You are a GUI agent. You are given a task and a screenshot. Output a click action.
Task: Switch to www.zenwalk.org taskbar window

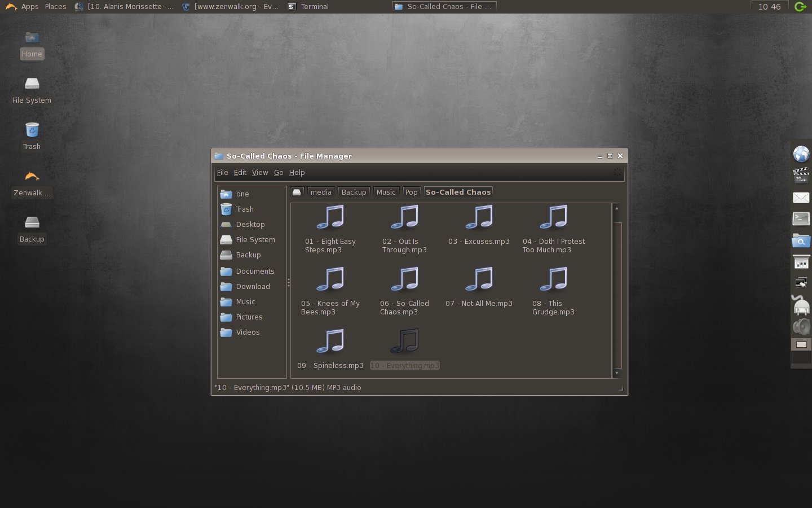click(230, 7)
